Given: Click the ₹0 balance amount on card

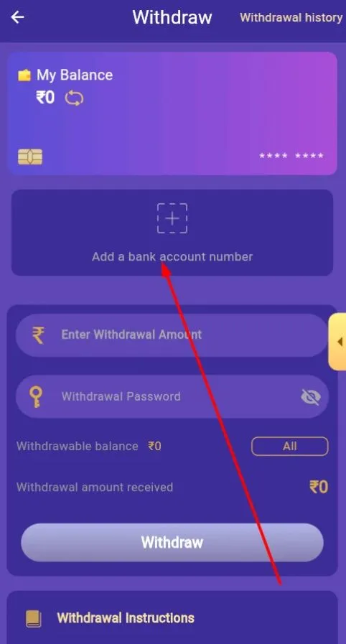Looking at the screenshot, I should pyautogui.click(x=45, y=98).
